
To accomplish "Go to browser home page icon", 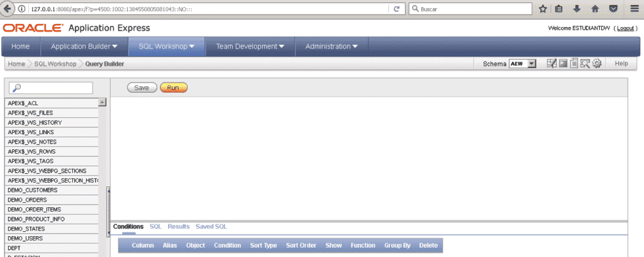I will pos(595,9).
